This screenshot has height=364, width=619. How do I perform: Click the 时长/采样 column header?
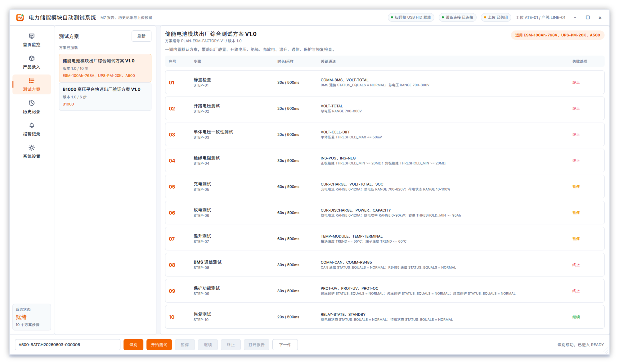pos(285,61)
